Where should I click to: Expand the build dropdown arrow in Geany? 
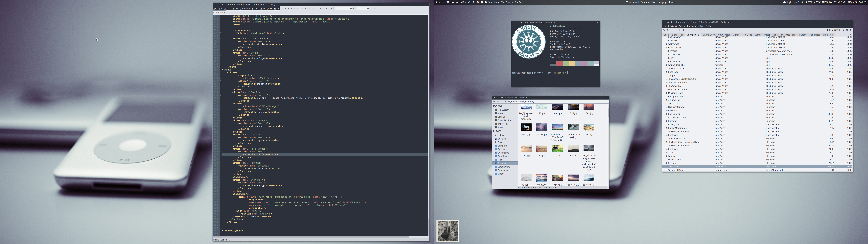coord(324,8)
